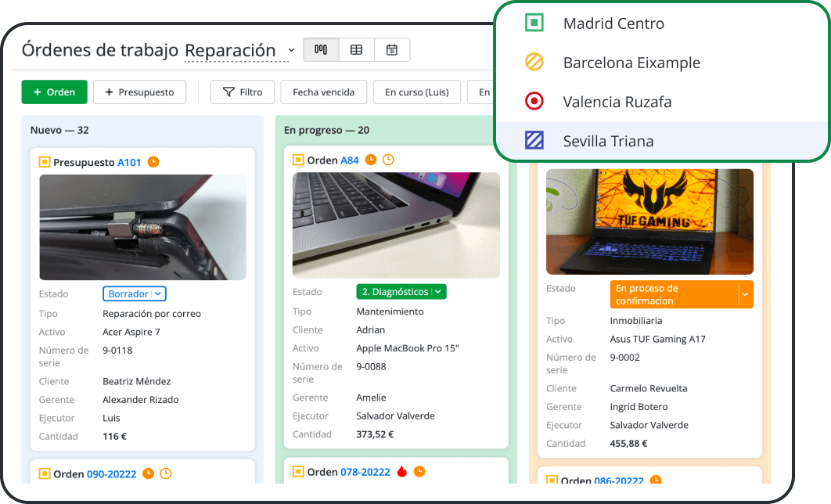Click the filled orange clock on Orden 090-20222
Screen dimensions: 831x504
pyautogui.click(x=149, y=473)
